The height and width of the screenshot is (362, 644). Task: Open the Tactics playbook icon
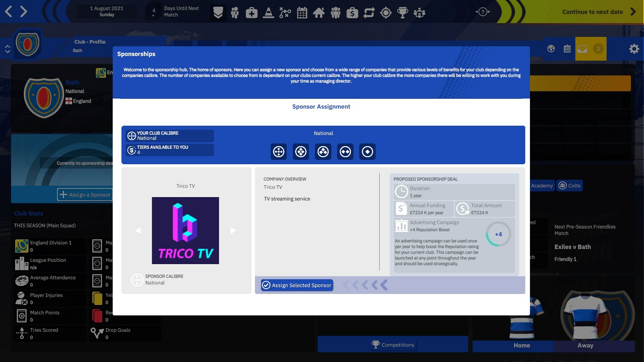(285, 13)
